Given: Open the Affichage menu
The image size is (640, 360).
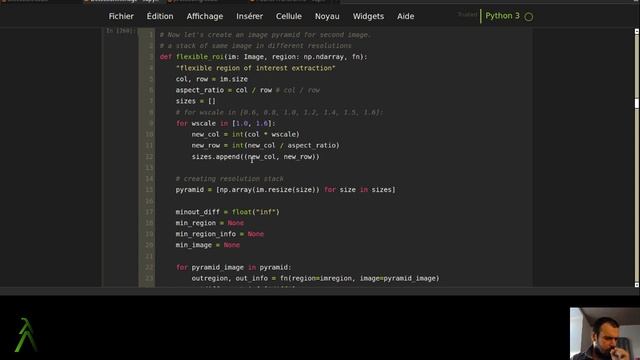Looking at the screenshot, I should 205,16.
